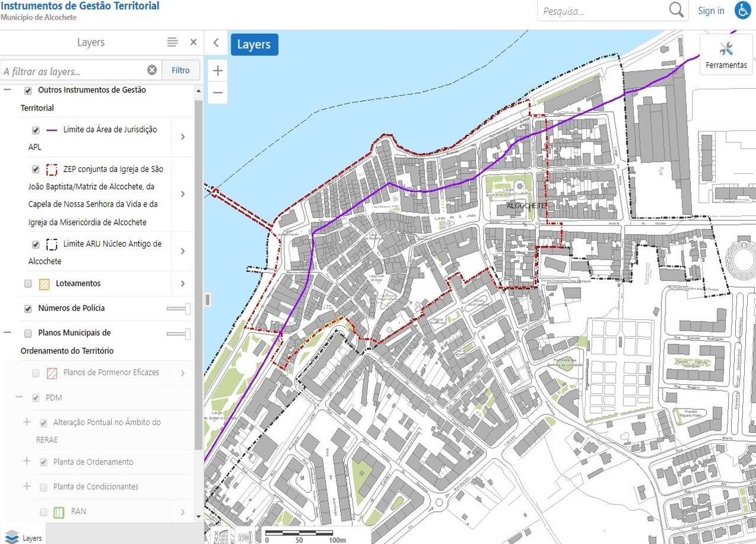
Task: Open the map scale selector icon
Action: (244, 537)
